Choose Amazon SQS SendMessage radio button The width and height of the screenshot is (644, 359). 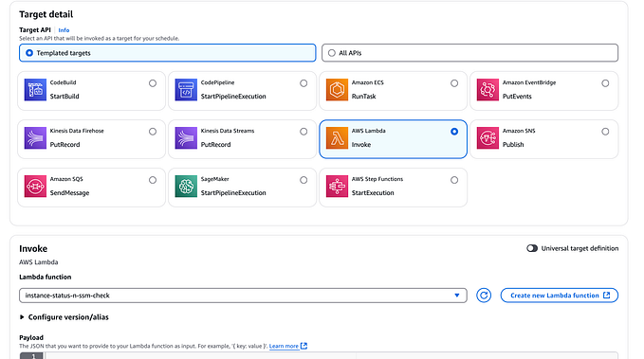153,180
